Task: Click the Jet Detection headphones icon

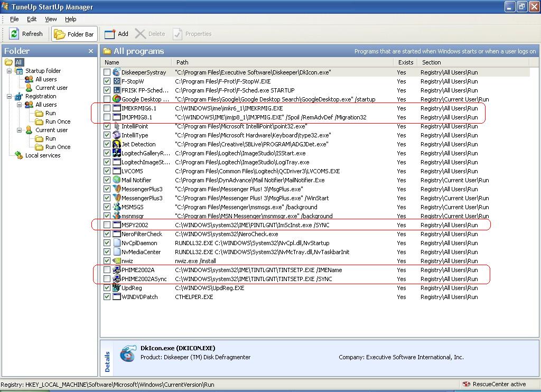Action: coord(117,144)
